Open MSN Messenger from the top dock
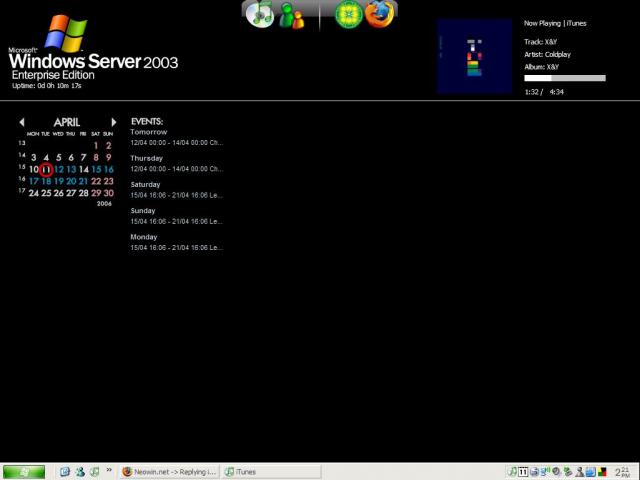 pyautogui.click(x=292, y=16)
